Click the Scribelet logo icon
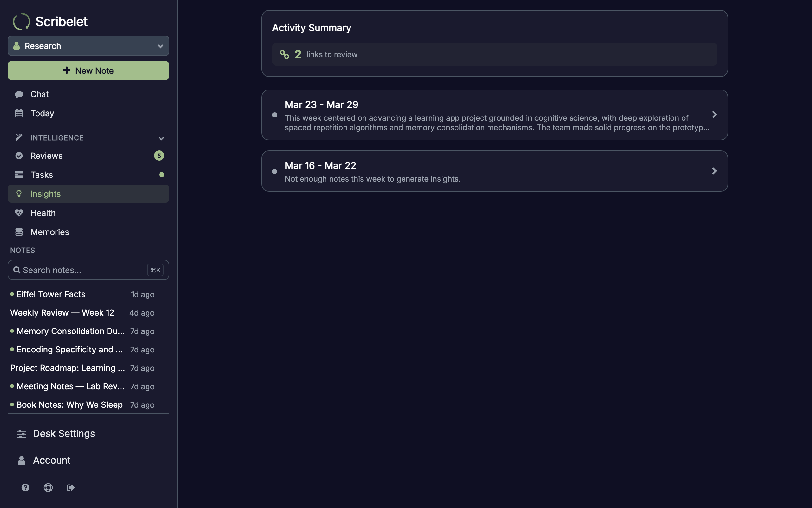Screen dimensions: 812x508 pyautogui.click(x=22, y=22)
